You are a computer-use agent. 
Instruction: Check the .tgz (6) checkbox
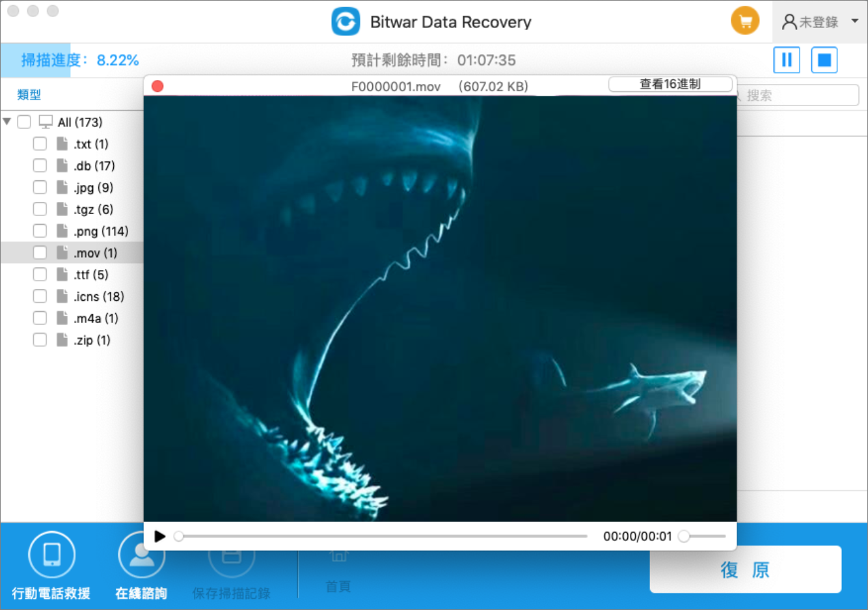40,209
